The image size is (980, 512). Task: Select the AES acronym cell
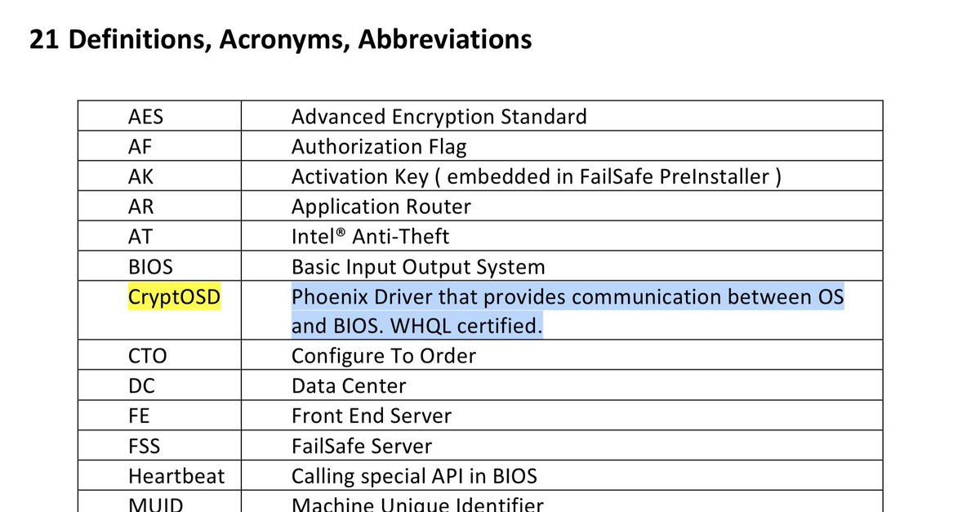tap(159, 116)
